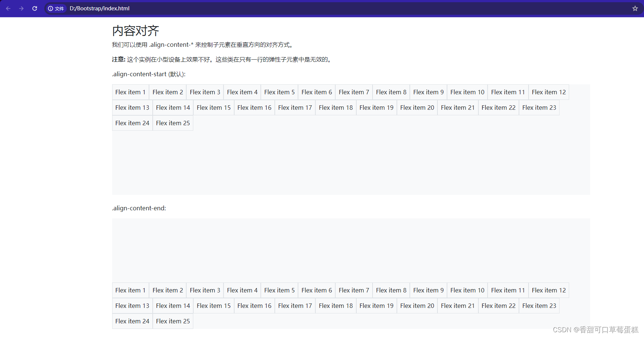Click Flex item 18 in align-content-start section

(x=335, y=108)
